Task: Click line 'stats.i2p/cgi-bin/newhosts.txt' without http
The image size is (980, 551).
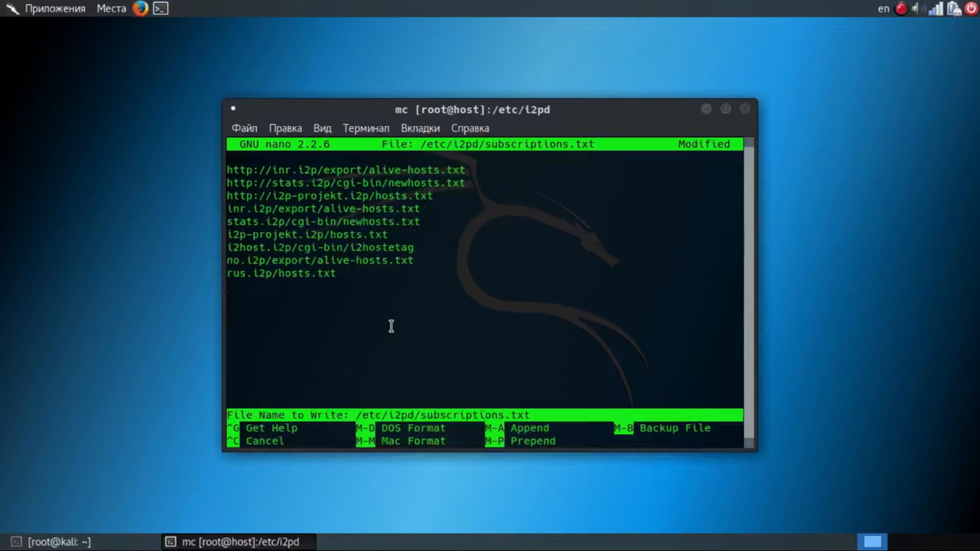Action: 323,222
